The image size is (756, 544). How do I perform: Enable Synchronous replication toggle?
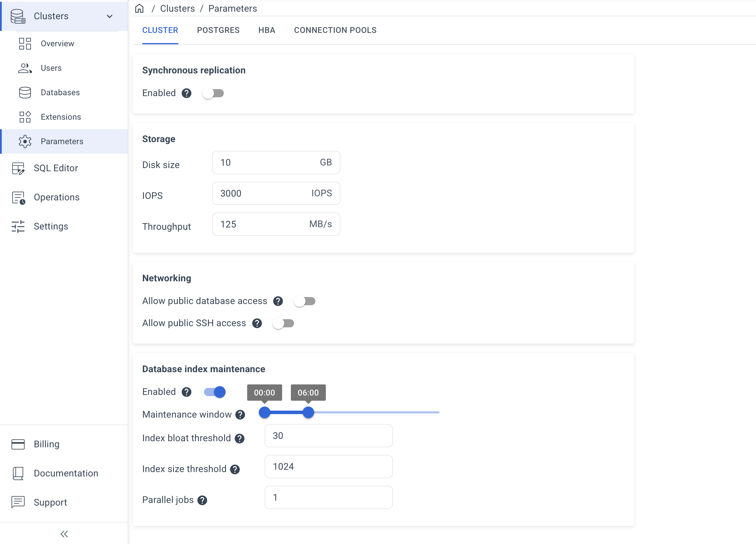213,93
